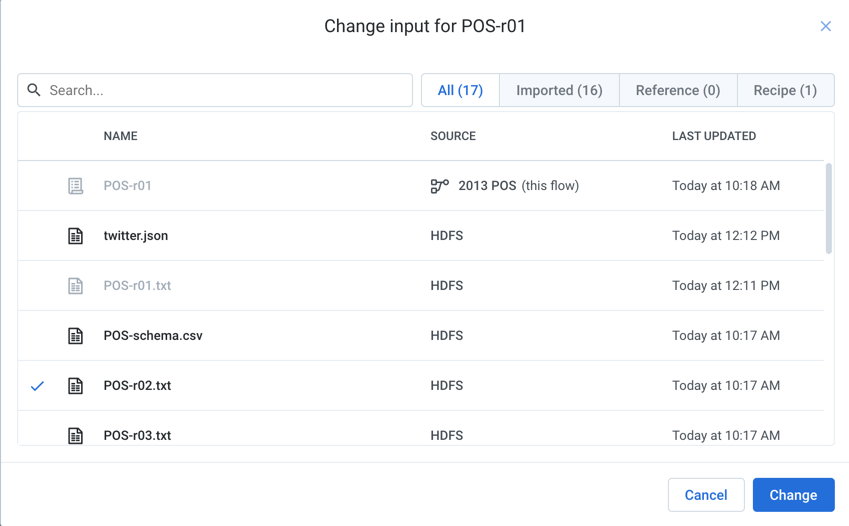Click the POS-r01.txt file icon

76,286
